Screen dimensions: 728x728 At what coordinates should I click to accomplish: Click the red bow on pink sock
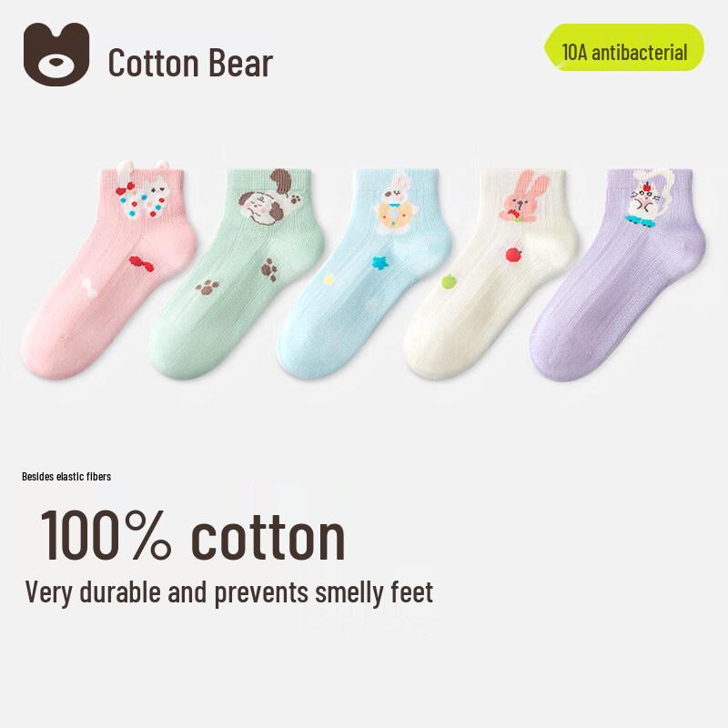click(x=141, y=265)
